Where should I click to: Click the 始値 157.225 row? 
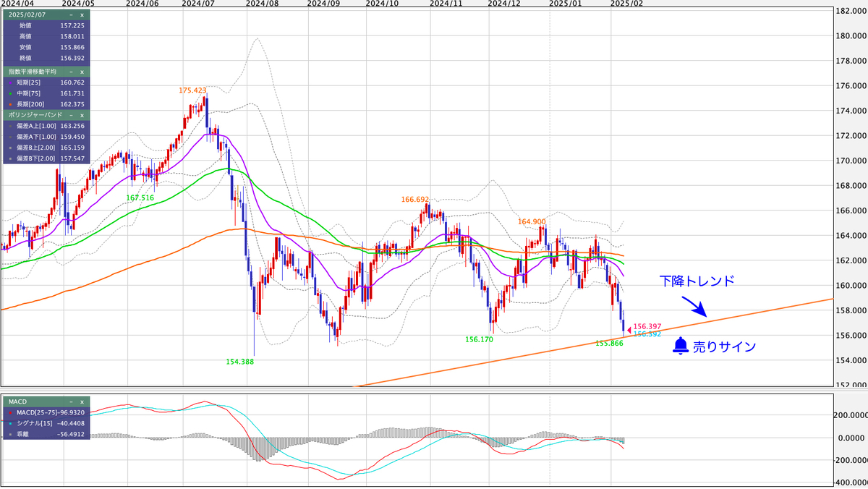pos(45,26)
